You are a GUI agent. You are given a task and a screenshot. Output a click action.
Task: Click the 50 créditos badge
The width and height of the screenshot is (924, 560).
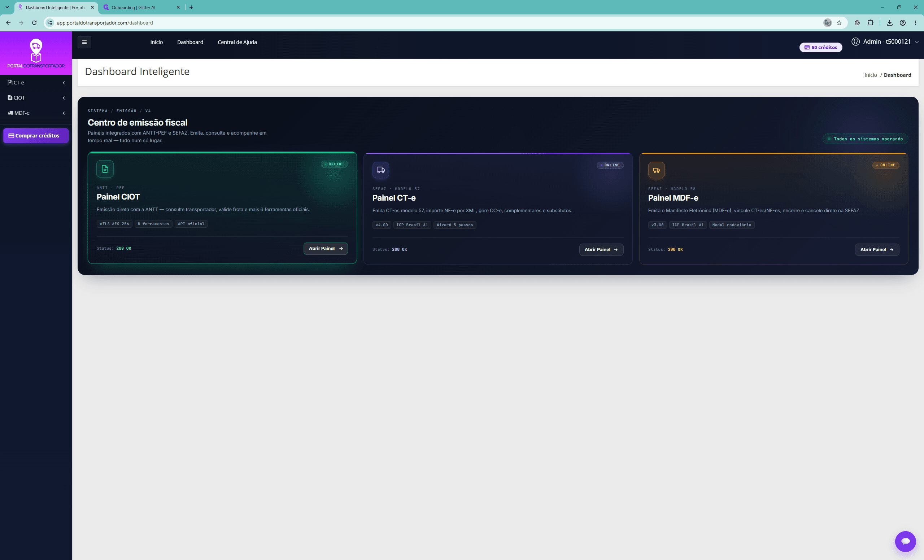820,48
